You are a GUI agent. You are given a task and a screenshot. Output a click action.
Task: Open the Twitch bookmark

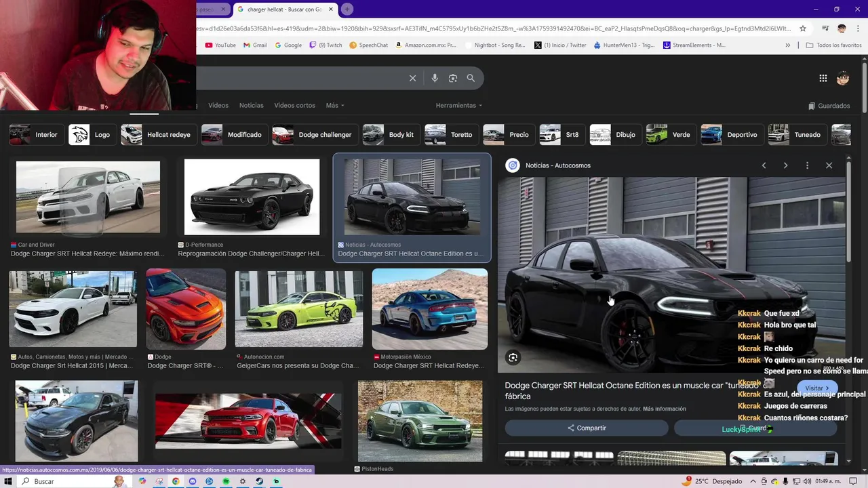(325, 45)
